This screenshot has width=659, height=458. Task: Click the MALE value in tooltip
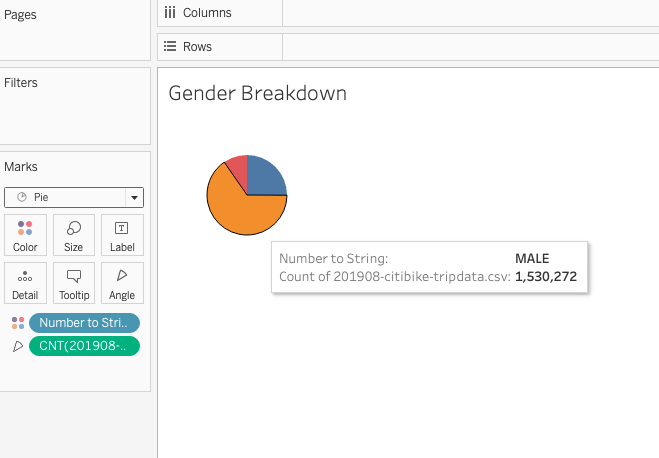[532, 258]
